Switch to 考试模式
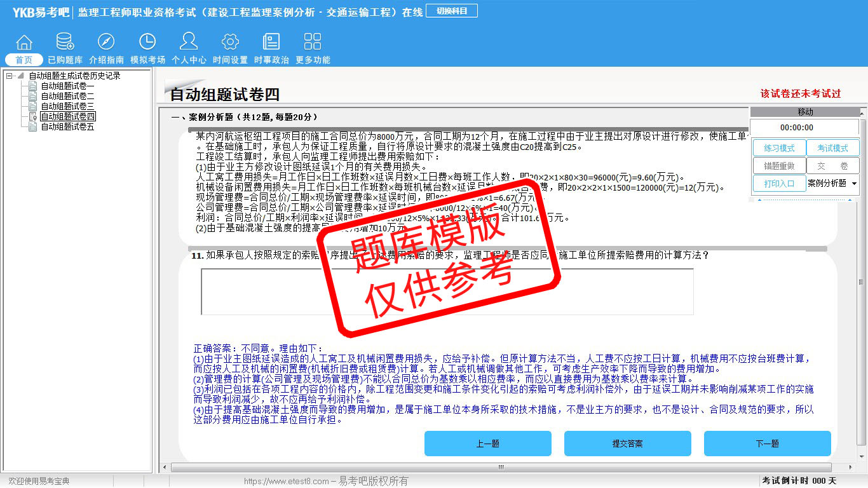 (832, 148)
